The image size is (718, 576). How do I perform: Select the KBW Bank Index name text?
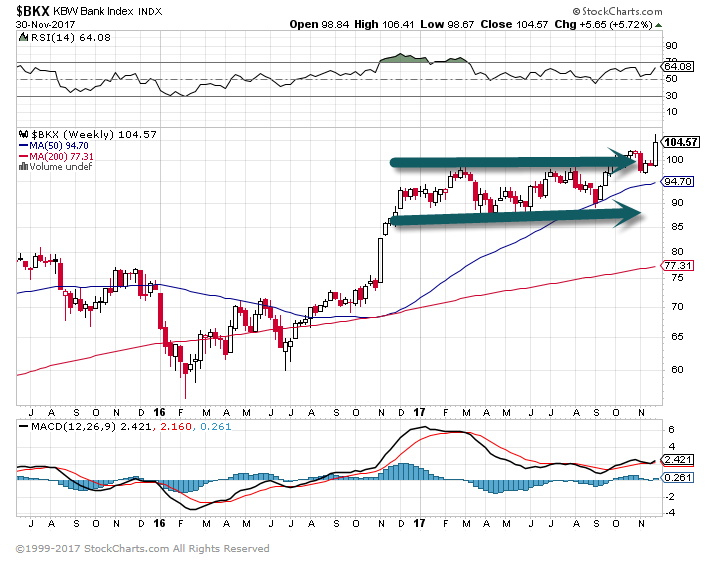coord(93,11)
